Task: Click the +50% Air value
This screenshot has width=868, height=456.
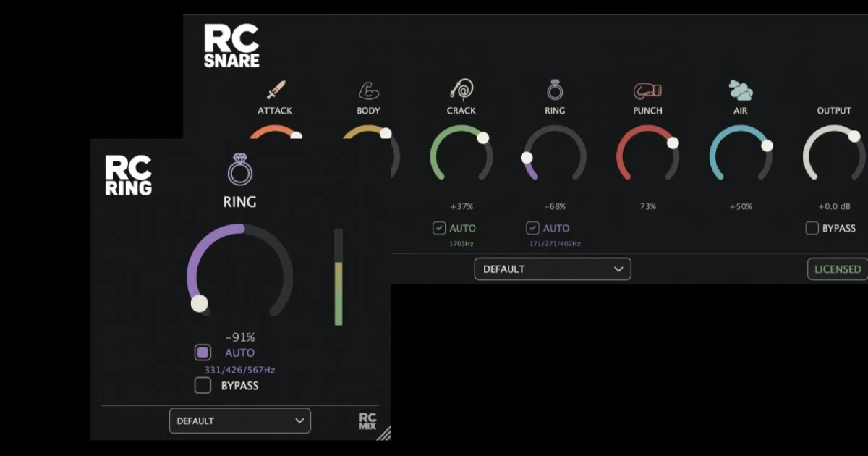Action: click(741, 206)
